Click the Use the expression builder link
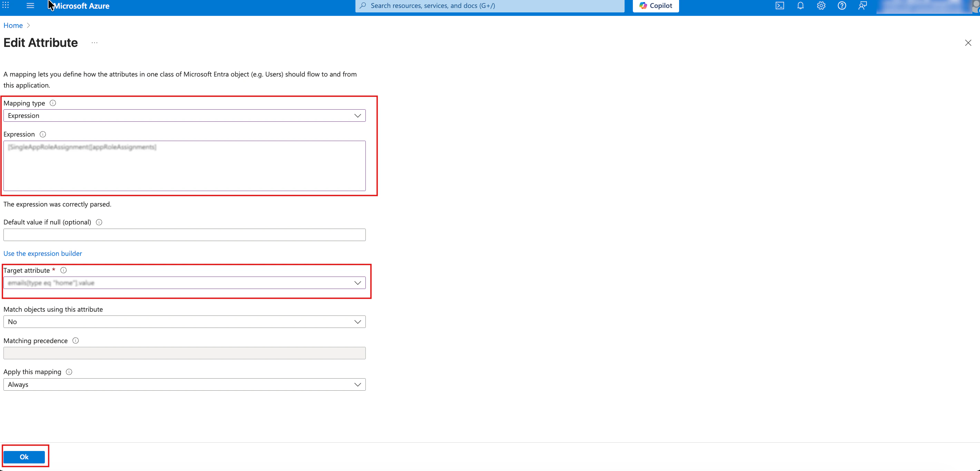The height and width of the screenshot is (471, 980). coord(42,253)
